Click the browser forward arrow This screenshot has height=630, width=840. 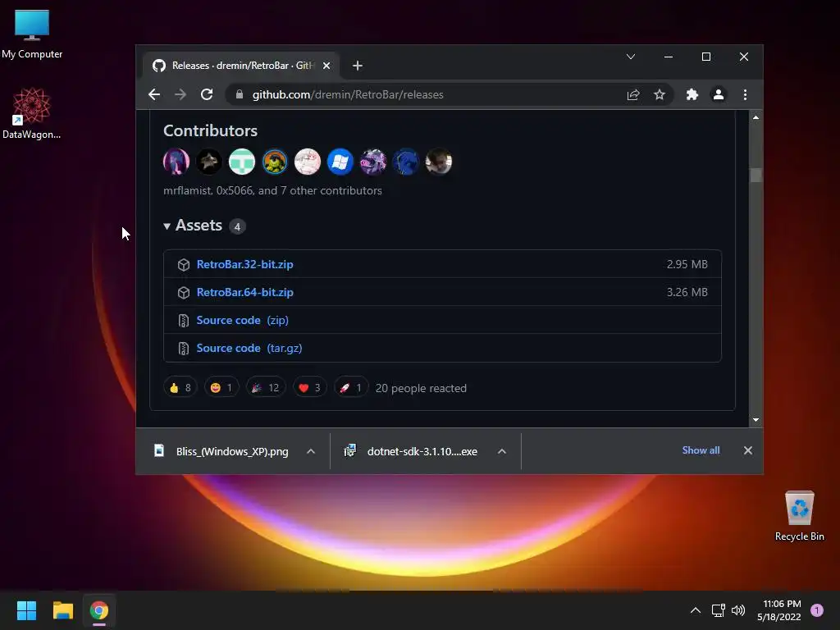(180, 95)
